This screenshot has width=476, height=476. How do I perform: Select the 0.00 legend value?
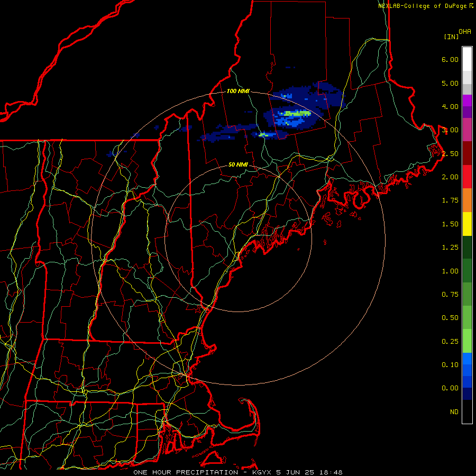tap(450, 388)
